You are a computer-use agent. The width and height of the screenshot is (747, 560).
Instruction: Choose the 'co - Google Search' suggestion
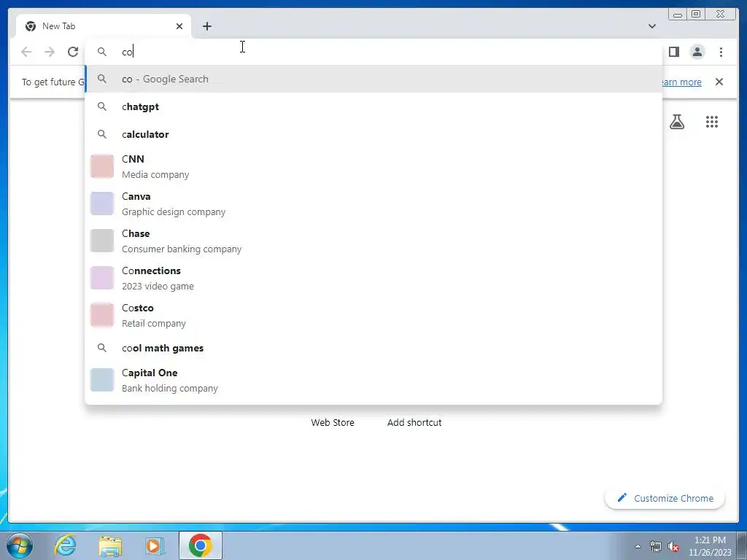373,79
